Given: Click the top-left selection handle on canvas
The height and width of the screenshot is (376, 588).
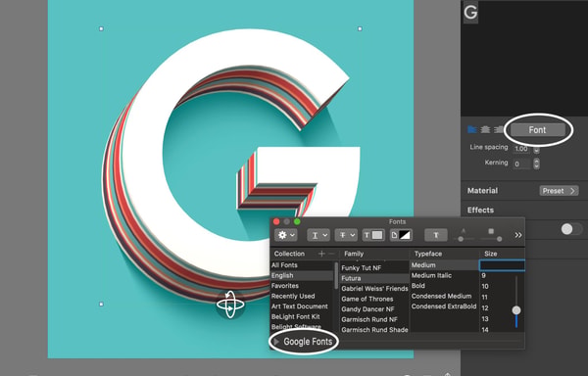Looking at the screenshot, I should (101, 28).
